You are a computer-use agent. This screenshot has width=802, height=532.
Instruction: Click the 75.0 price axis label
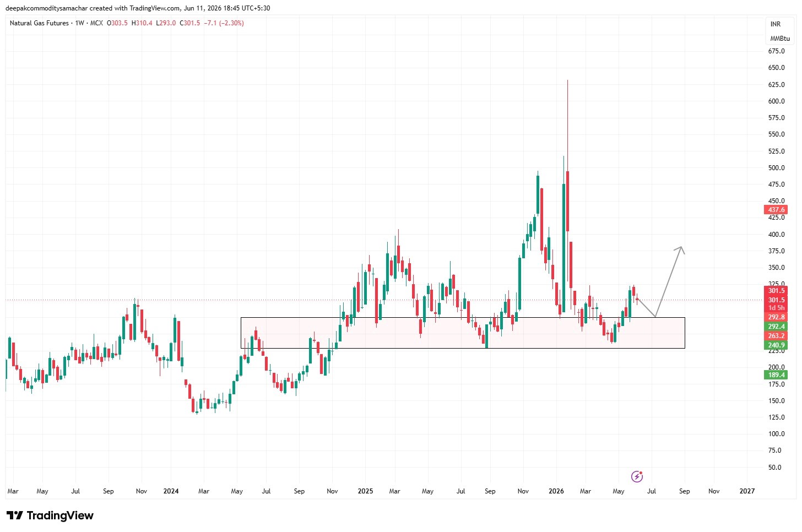click(x=774, y=450)
